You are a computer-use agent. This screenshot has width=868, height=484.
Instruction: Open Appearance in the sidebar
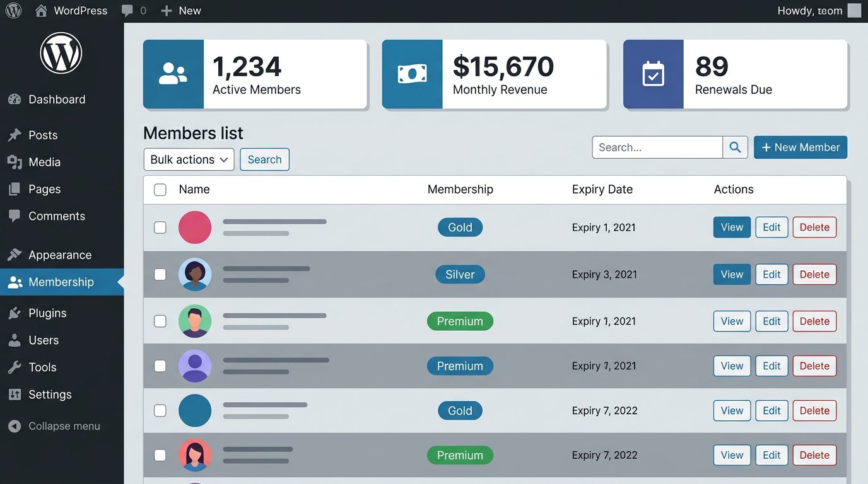pos(62,255)
